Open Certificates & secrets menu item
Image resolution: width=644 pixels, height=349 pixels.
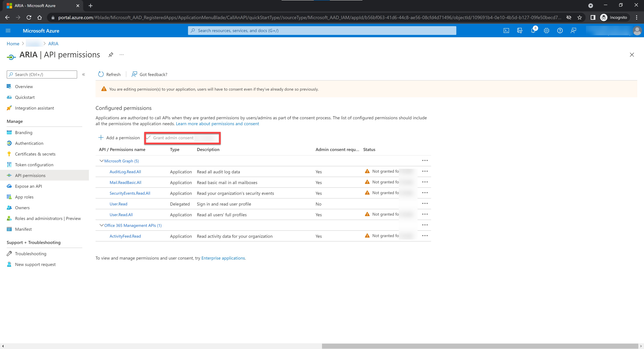point(35,154)
